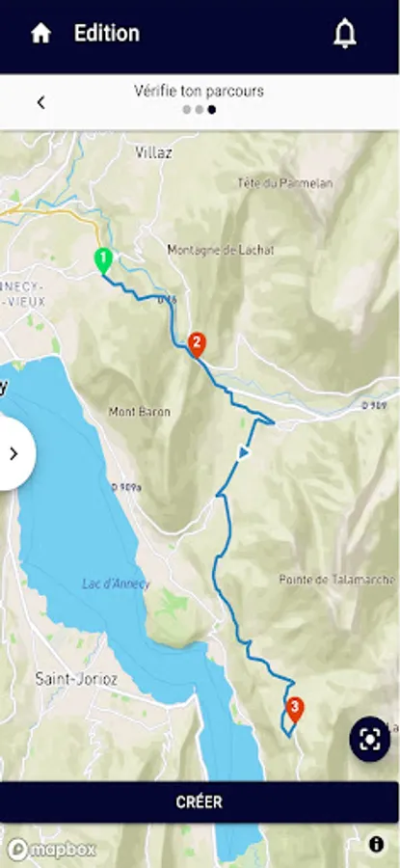This screenshot has width=400, height=868.
Task: Tap the Lac d'Annecy label on map
Action: [x=116, y=583]
